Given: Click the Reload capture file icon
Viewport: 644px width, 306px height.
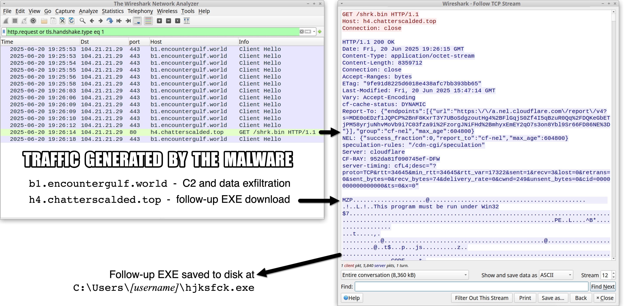Looking at the screenshot, I should (x=71, y=21).
